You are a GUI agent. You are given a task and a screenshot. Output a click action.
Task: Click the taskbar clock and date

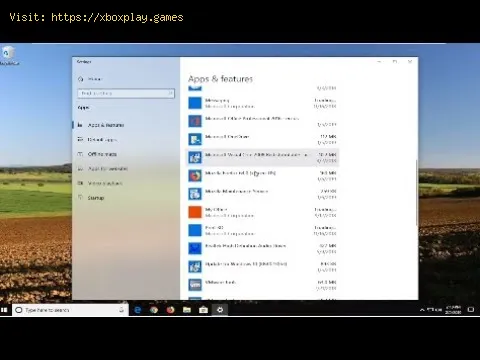point(453,310)
